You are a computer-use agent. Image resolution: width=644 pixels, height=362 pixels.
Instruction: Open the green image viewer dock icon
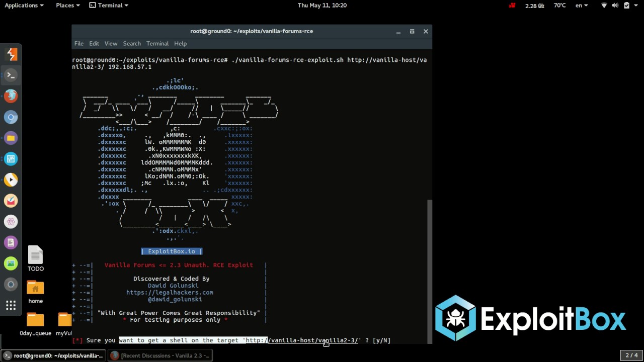pyautogui.click(x=11, y=263)
